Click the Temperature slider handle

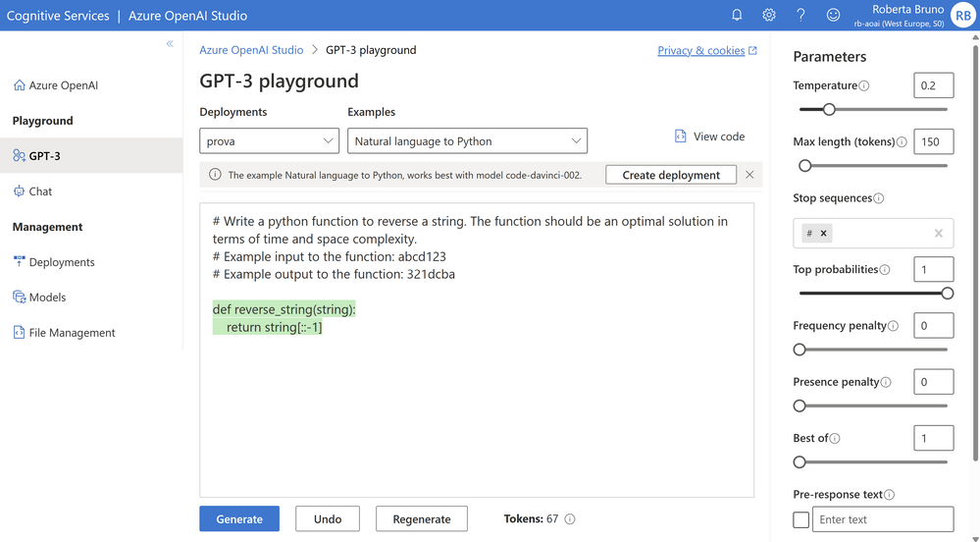coord(829,110)
